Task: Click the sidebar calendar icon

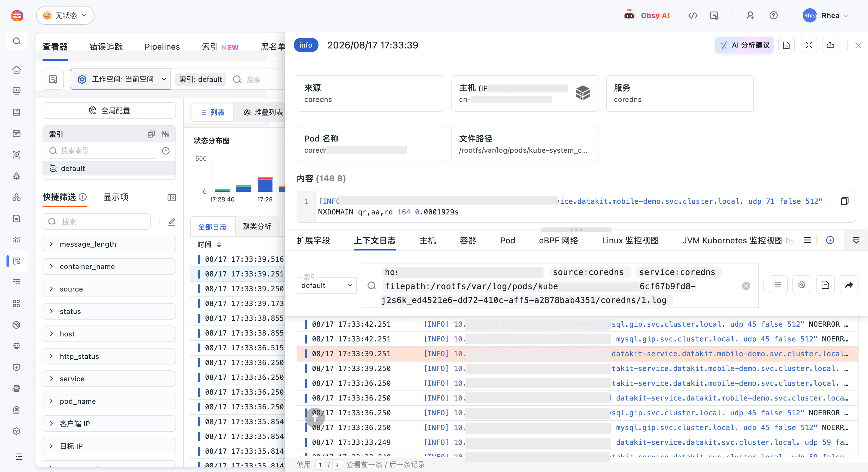Action: click(x=17, y=134)
